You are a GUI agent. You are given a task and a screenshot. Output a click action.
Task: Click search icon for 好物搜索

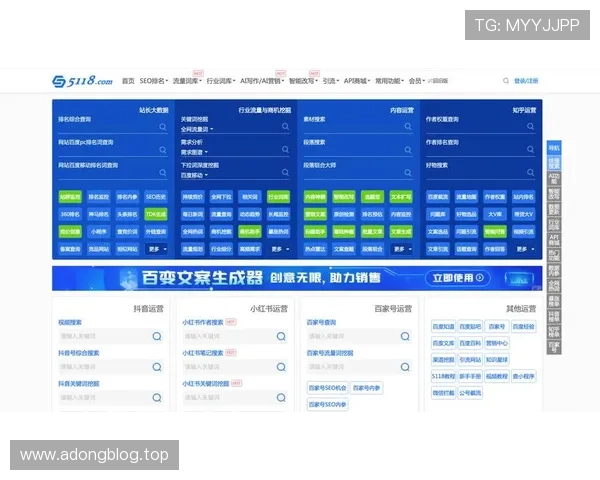530,172
